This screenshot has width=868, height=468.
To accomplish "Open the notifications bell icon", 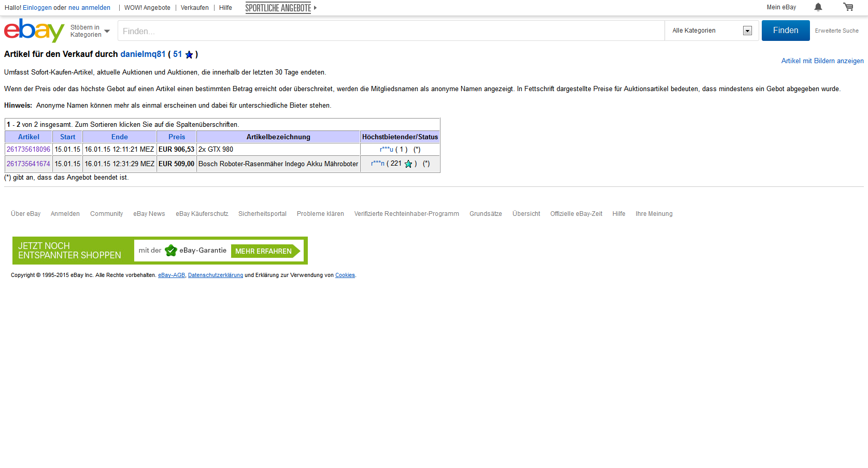I will (818, 7).
